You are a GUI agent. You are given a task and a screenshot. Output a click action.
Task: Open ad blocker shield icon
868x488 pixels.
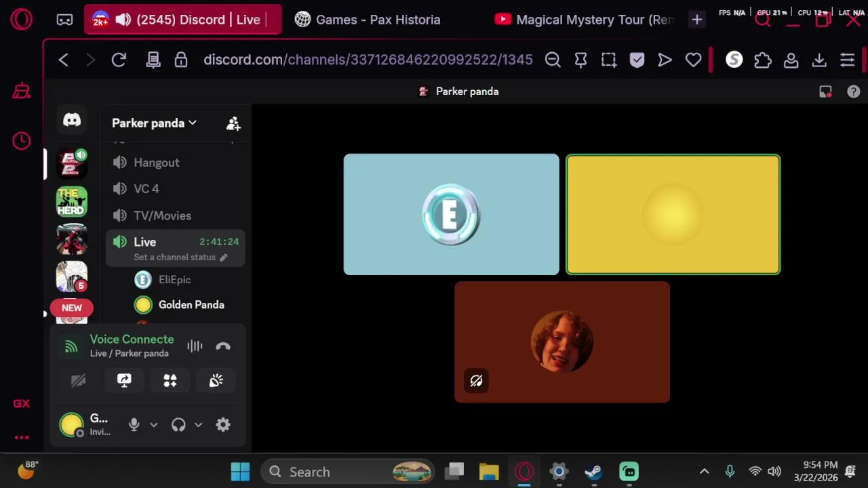637,60
